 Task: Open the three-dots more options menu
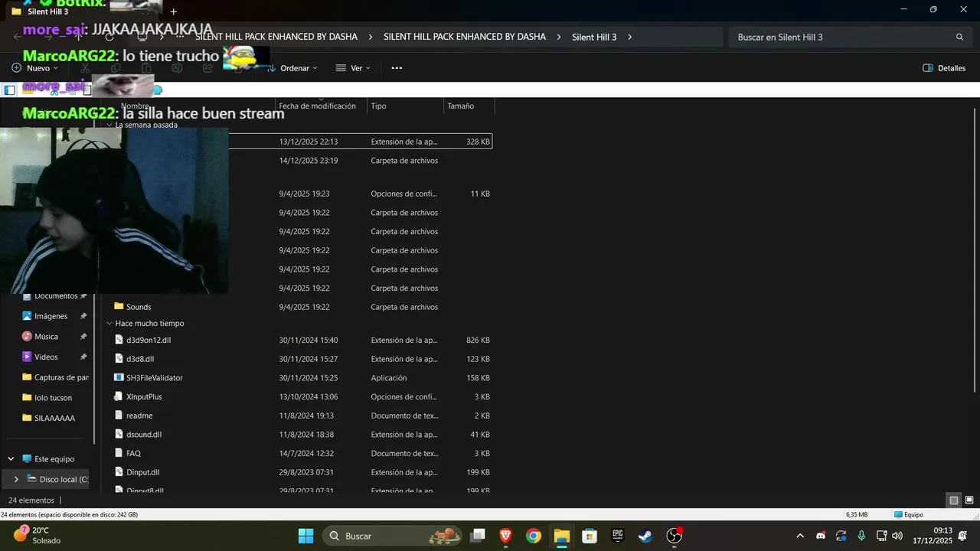point(397,68)
